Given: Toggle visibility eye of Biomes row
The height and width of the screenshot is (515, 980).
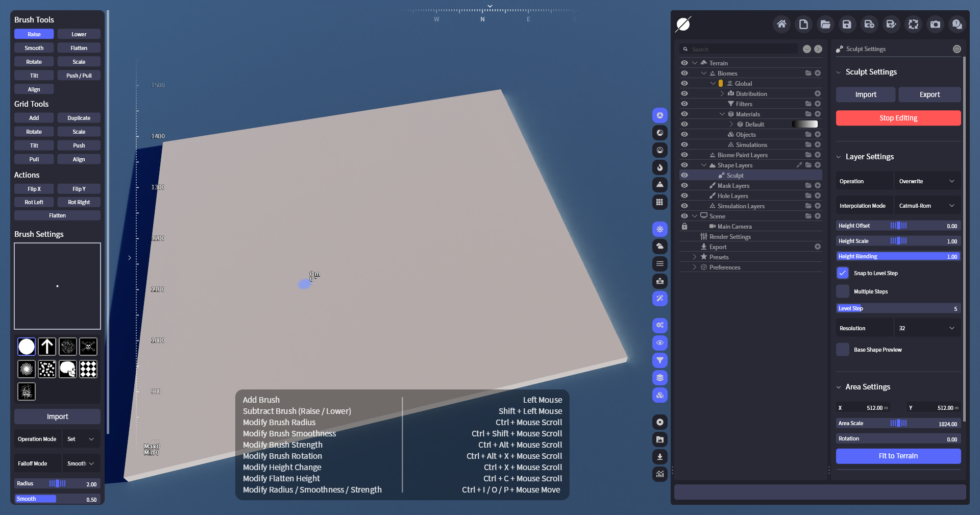Looking at the screenshot, I should coord(684,73).
